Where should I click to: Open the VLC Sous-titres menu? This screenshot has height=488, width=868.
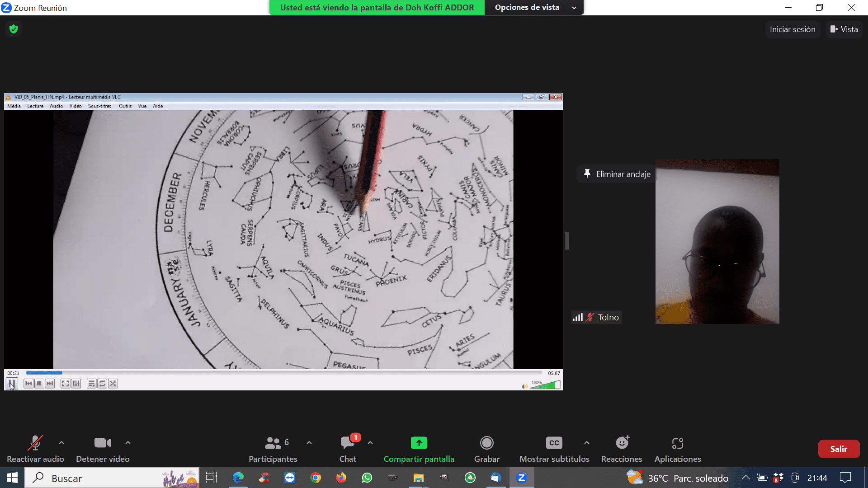click(x=99, y=106)
